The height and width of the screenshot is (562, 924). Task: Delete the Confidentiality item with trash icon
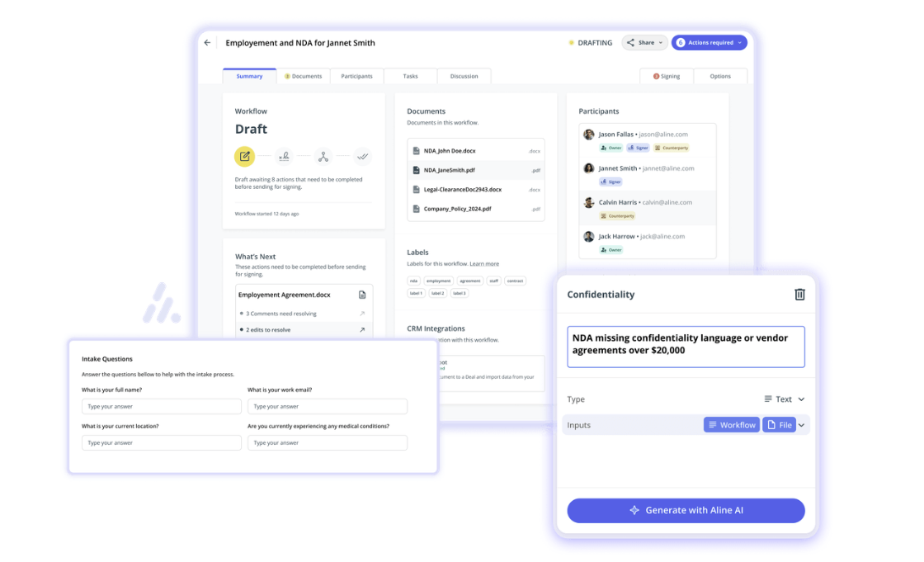(x=799, y=295)
